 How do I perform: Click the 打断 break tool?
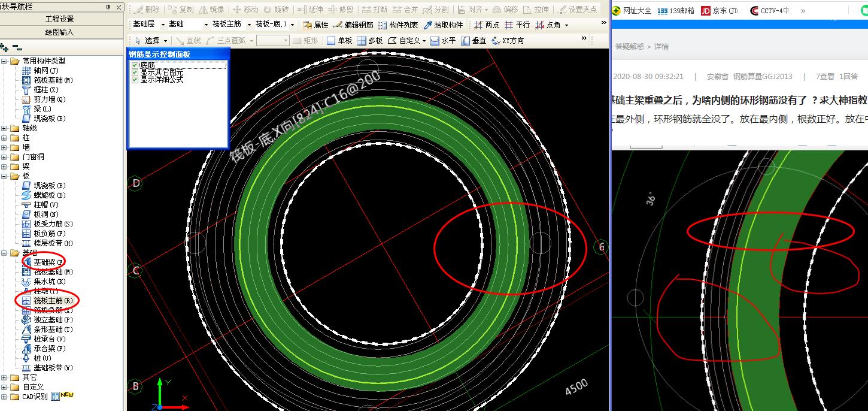(375, 10)
